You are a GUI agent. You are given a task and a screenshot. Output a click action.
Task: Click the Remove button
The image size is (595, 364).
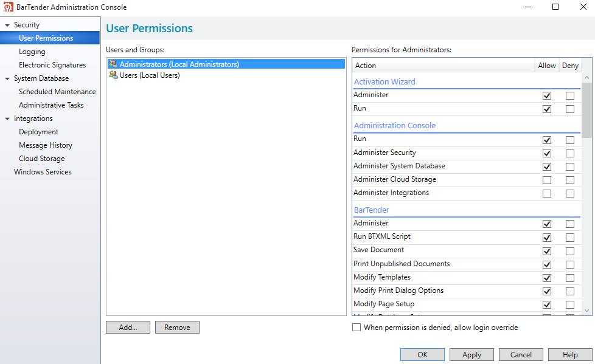[177, 327]
